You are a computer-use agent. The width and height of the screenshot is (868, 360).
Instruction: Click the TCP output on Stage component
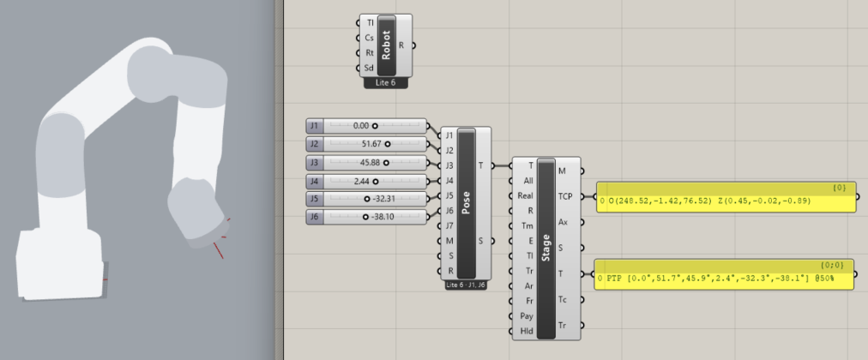(x=565, y=196)
